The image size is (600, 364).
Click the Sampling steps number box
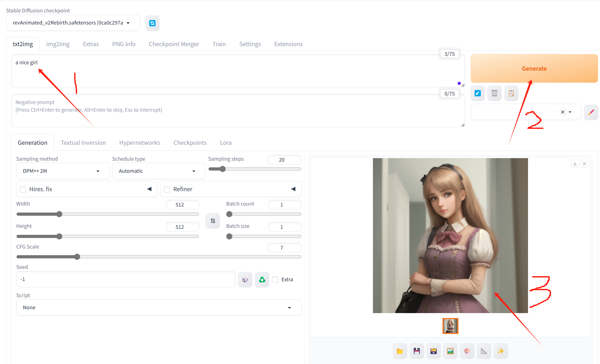(x=285, y=160)
